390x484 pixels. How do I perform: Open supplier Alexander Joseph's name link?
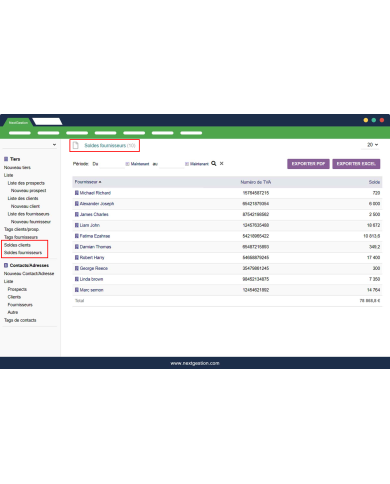(97, 204)
